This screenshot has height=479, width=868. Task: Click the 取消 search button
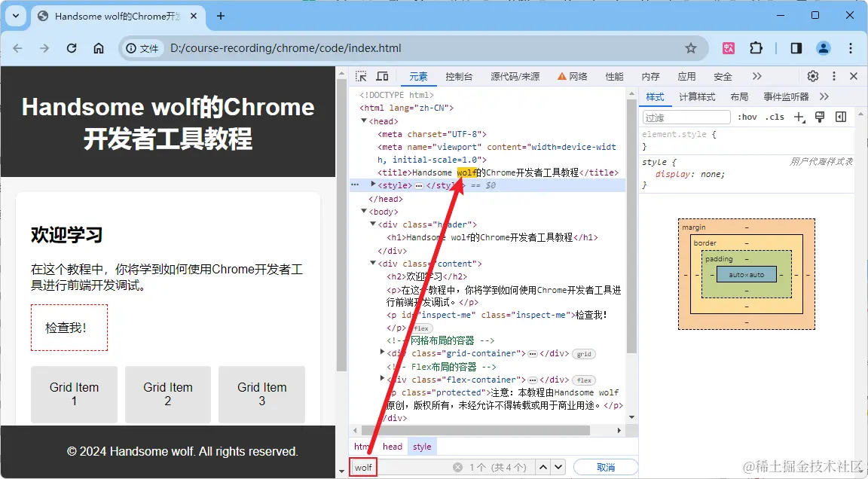606,468
